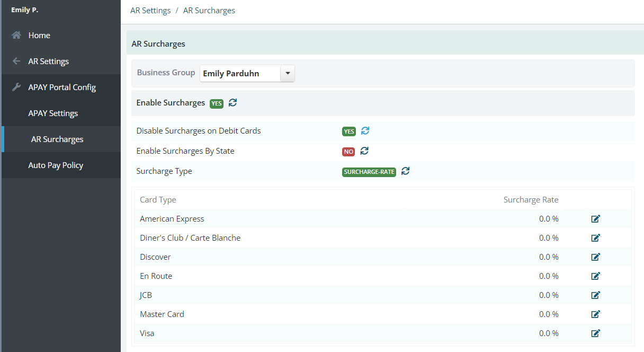Edit the Discover surcharge rate
644x352 pixels.
596,257
